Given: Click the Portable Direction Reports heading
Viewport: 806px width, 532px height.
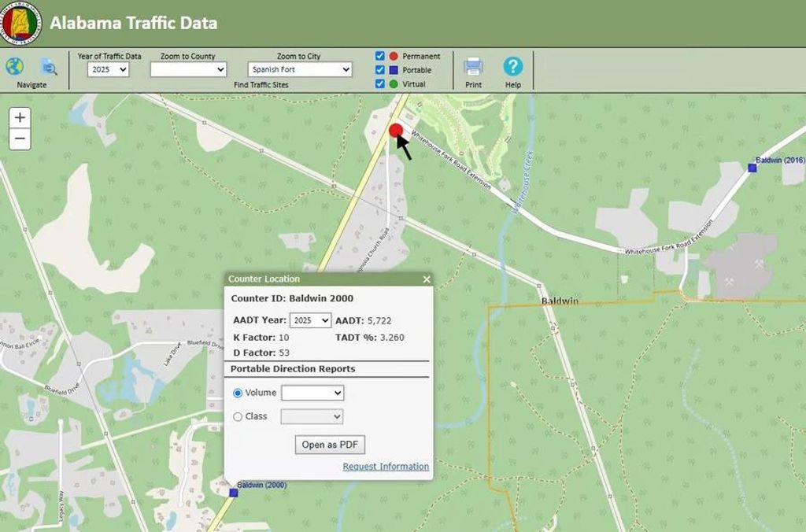Looking at the screenshot, I should tap(293, 369).
